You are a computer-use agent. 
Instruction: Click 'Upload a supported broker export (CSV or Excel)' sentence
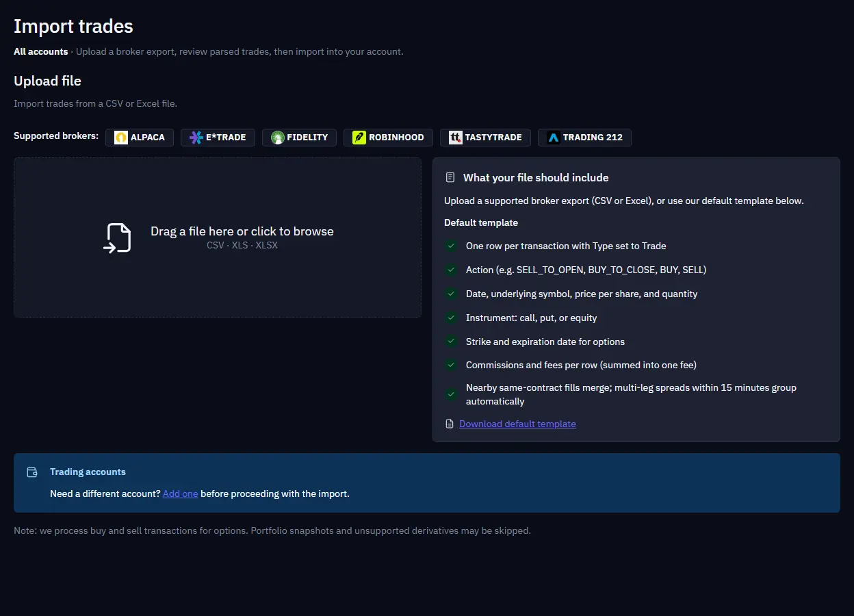pyautogui.click(x=624, y=201)
